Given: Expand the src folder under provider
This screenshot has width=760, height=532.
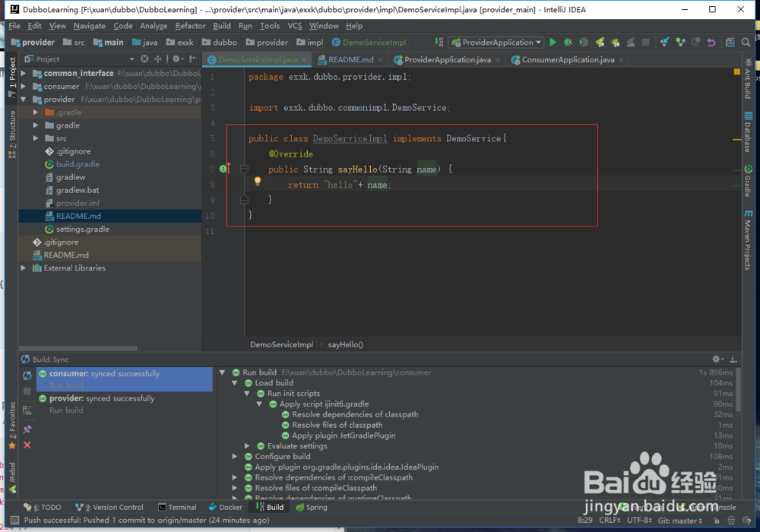Looking at the screenshot, I should pyautogui.click(x=36, y=138).
